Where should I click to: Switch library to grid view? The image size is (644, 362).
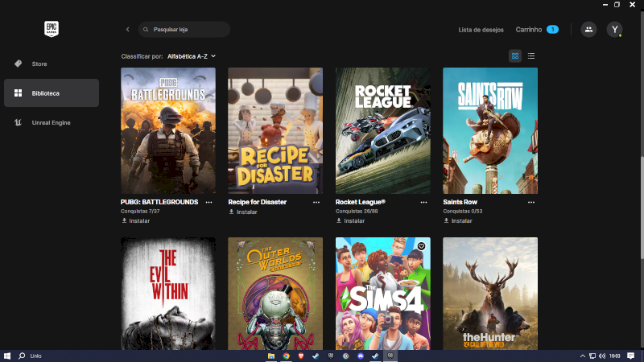pos(515,56)
